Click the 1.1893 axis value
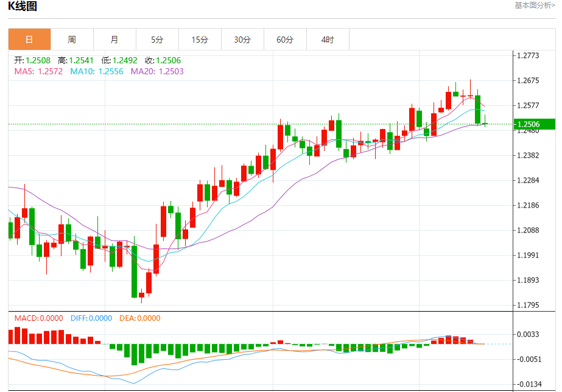 (x=527, y=280)
